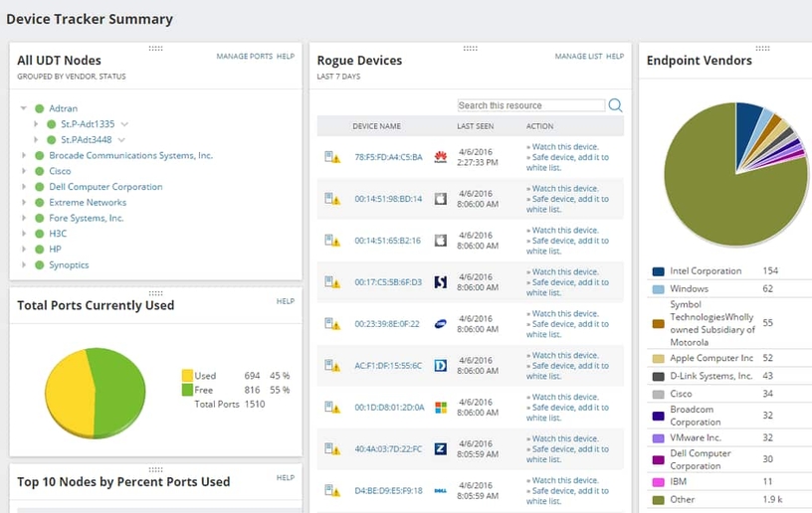Click the yellow Used legend swatch
Screen dimensions: 812x513
point(187,376)
